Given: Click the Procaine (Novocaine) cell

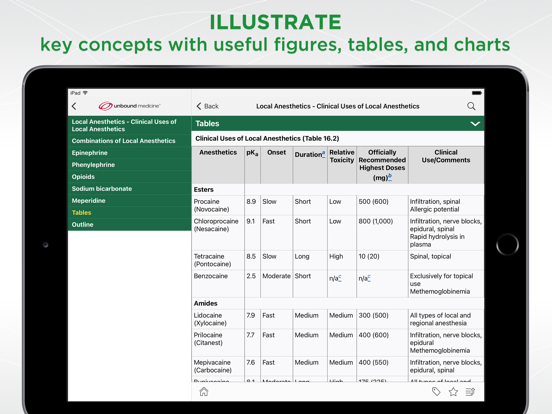Looking at the screenshot, I should (218, 205).
